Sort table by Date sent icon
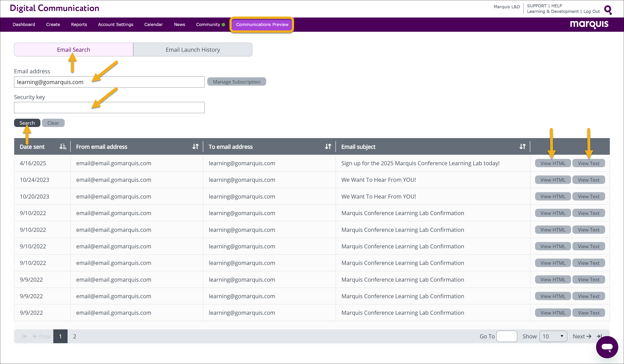 click(x=63, y=146)
